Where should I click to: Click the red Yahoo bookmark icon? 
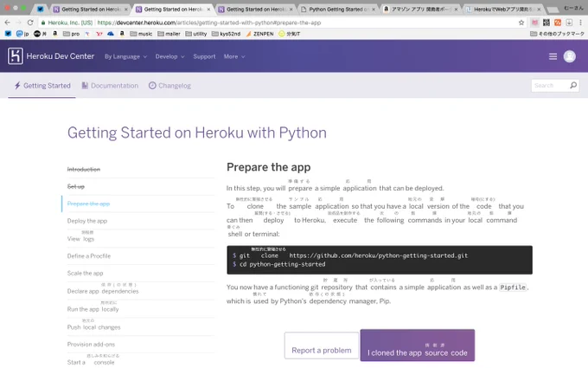click(99, 34)
